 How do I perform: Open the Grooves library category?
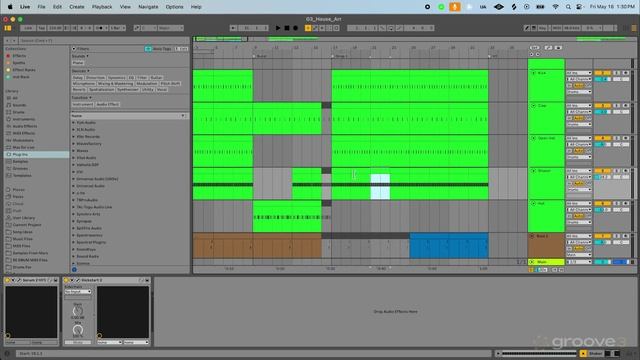click(x=20, y=169)
